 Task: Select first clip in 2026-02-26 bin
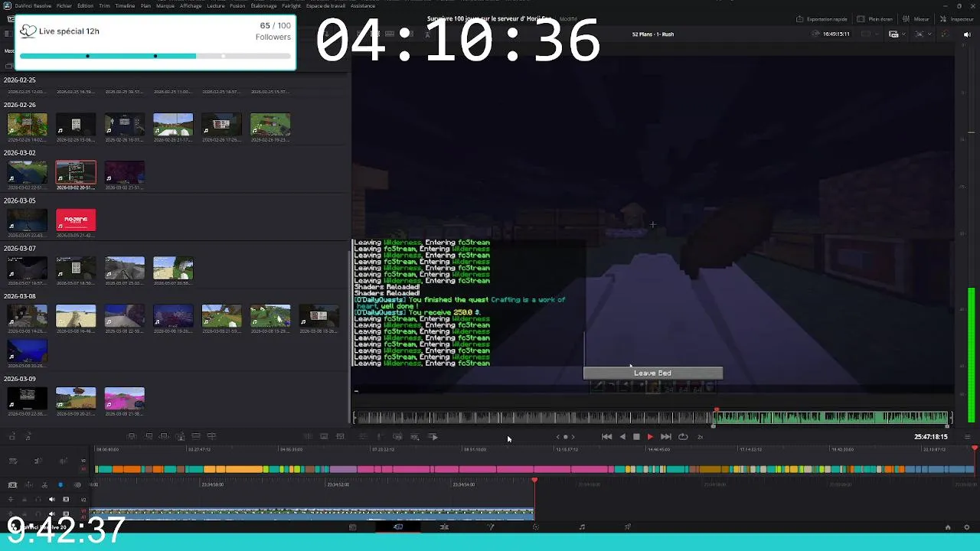(x=27, y=125)
